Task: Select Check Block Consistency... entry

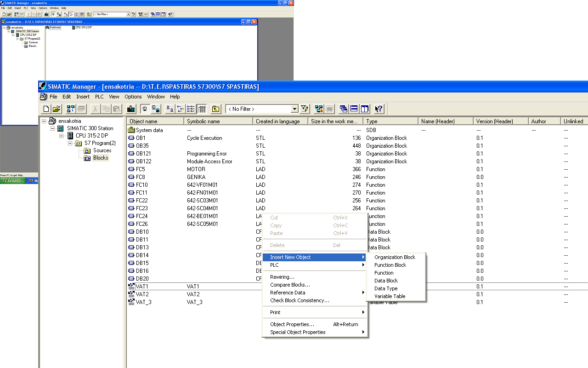Action: click(315, 300)
